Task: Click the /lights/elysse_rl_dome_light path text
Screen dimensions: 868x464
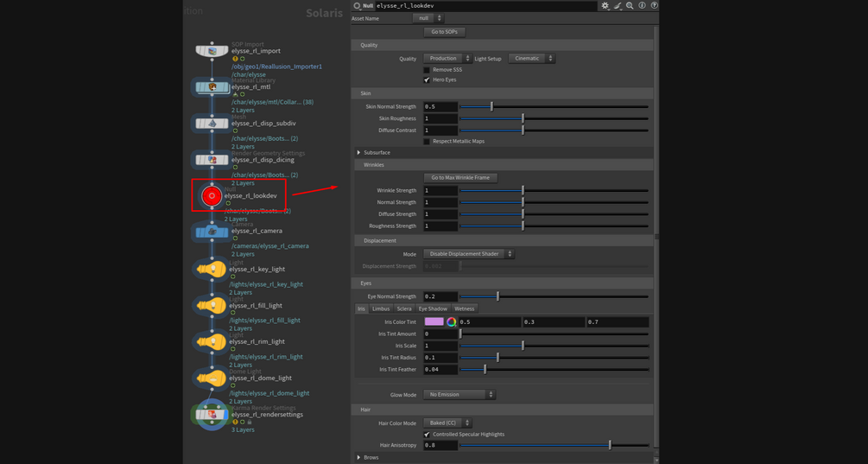Action: coord(269,393)
